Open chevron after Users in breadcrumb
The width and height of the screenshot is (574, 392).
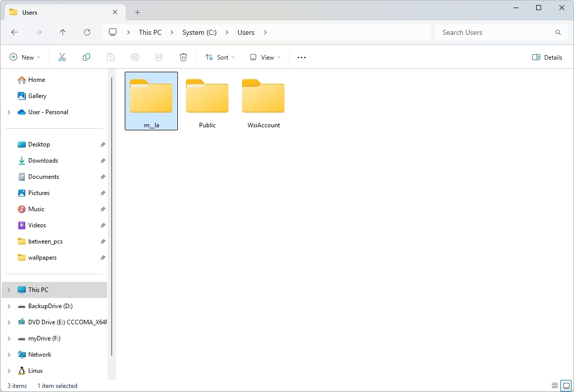click(x=265, y=32)
